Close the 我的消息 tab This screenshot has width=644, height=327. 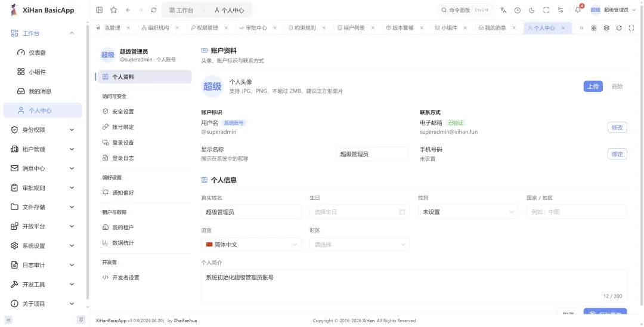(x=514, y=28)
